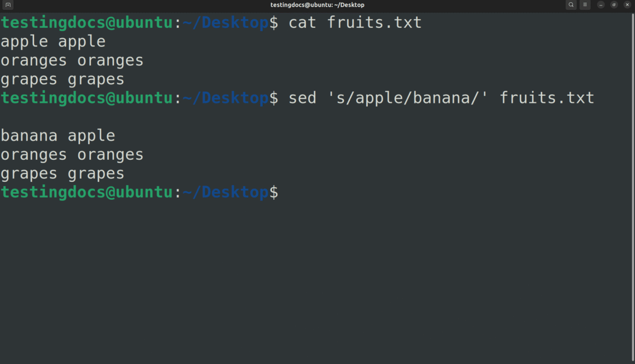Viewport: 635px width, 364px height.
Task: Click the terminal search icon
Action: tap(571, 5)
